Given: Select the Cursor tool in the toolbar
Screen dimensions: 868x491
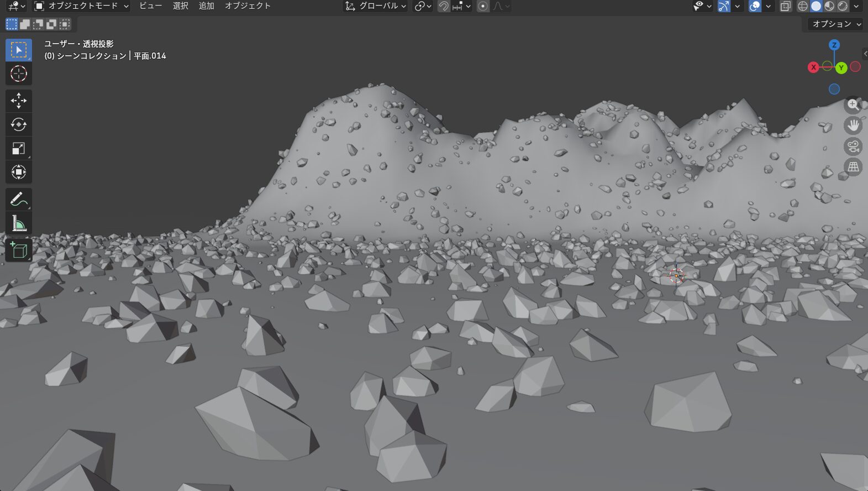Looking at the screenshot, I should (18, 74).
